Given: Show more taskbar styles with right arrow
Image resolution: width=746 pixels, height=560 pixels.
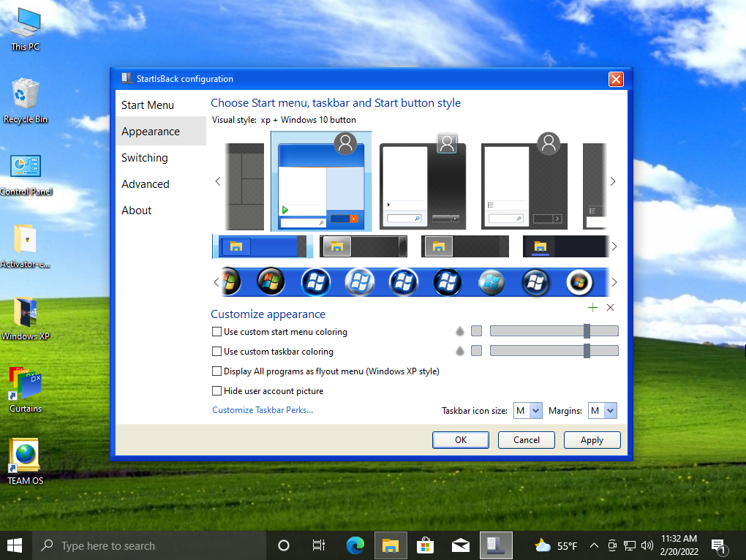Looking at the screenshot, I should [614, 246].
